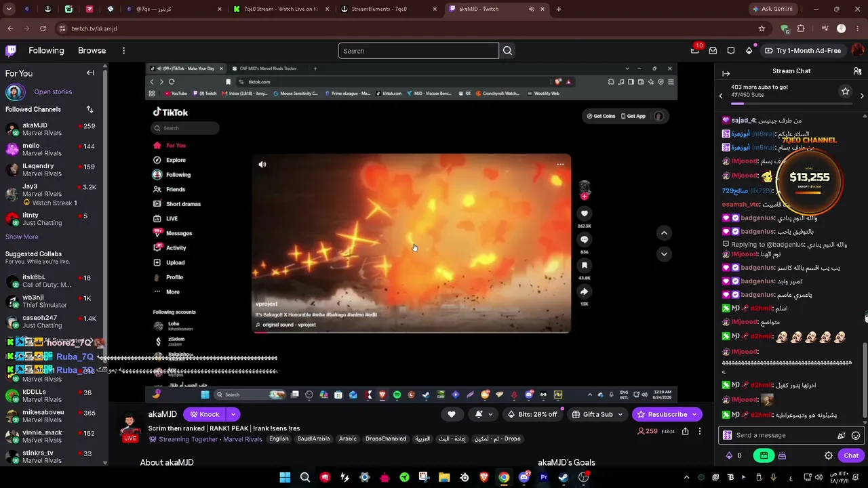Open more stream options beside share
This screenshot has height=488, width=868.
coord(700,431)
